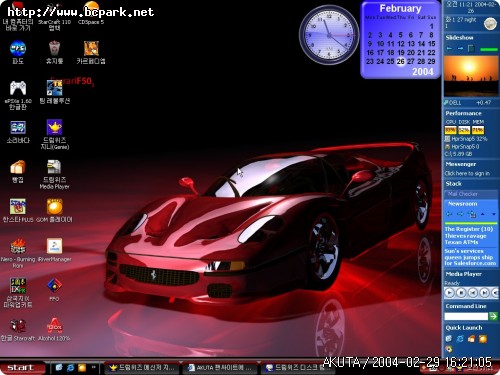The width and height of the screenshot is (500, 375).
Task: Open the 삼국지 IX 파워업키트 icon
Action: (x=18, y=293)
